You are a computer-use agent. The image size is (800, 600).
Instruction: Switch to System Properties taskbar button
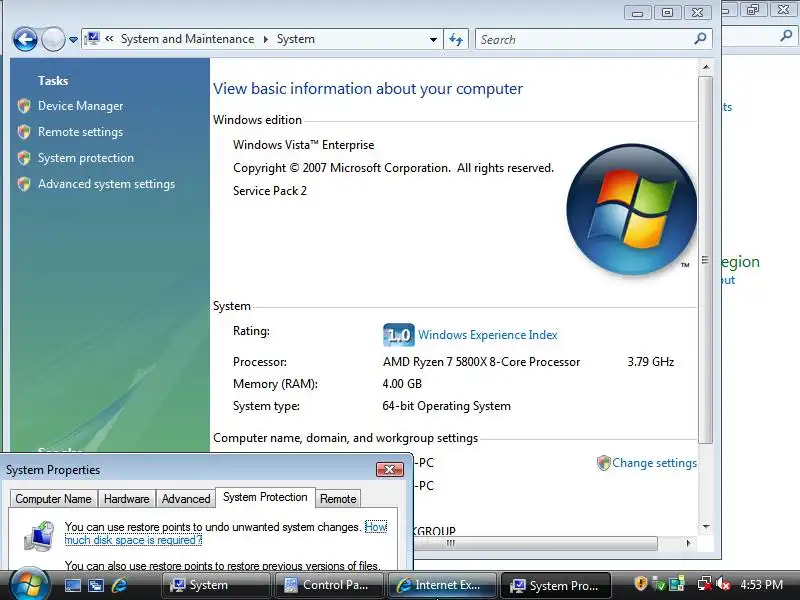(556, 585)
